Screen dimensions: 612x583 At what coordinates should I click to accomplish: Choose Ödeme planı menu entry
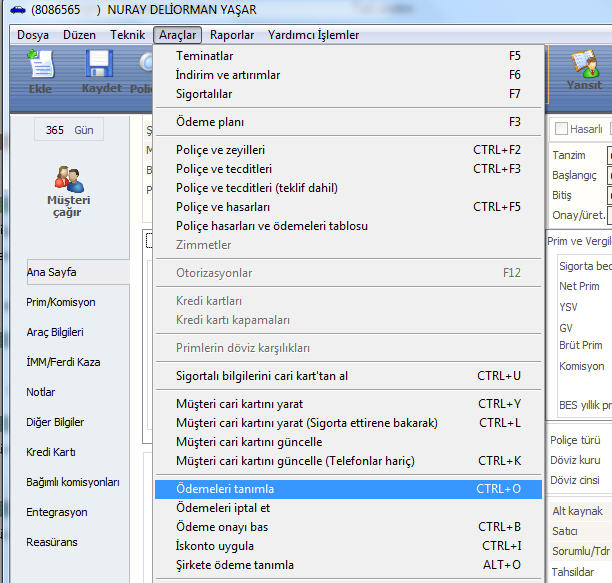tap(209, 122)
